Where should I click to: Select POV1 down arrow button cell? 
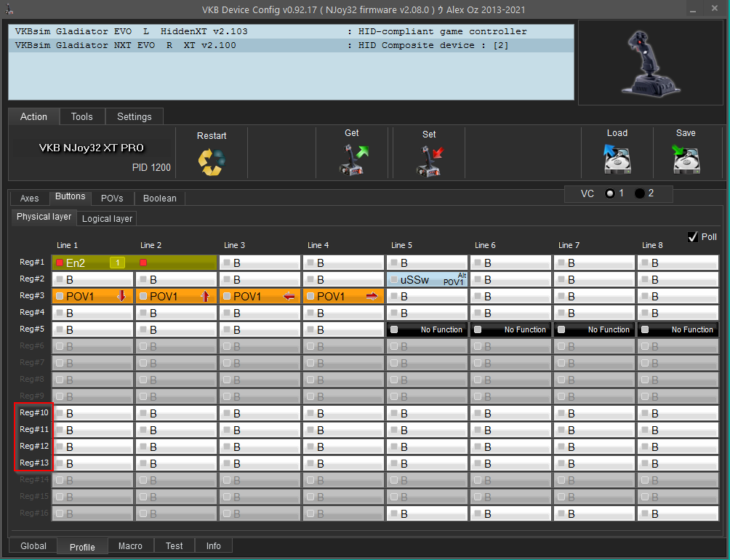pyautogui.click(x=92, y=297)
